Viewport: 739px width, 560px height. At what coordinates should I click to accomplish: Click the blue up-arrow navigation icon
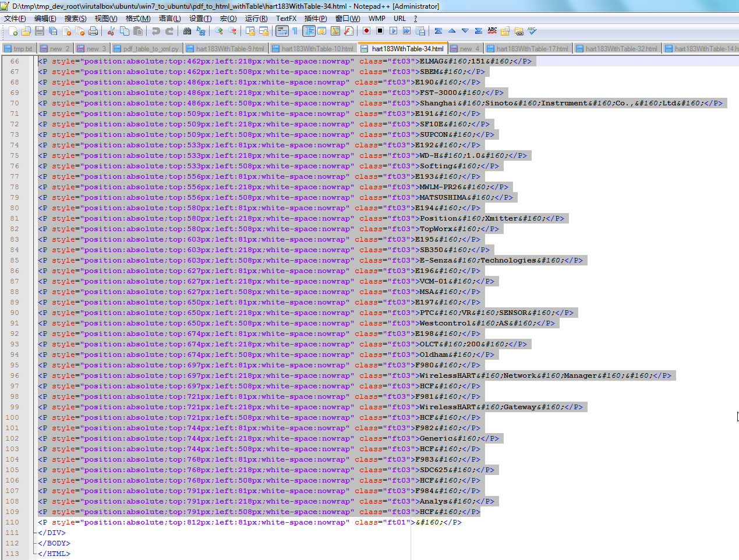click(451, 31)
